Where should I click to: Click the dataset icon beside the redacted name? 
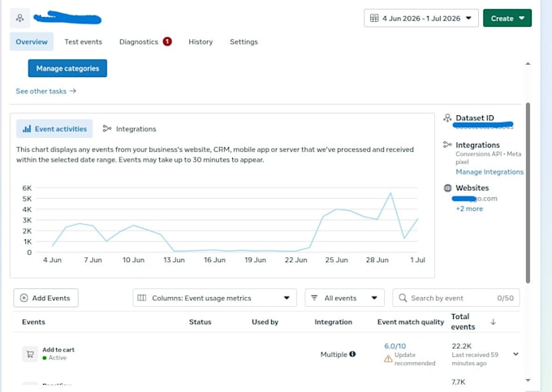point(19,19)
